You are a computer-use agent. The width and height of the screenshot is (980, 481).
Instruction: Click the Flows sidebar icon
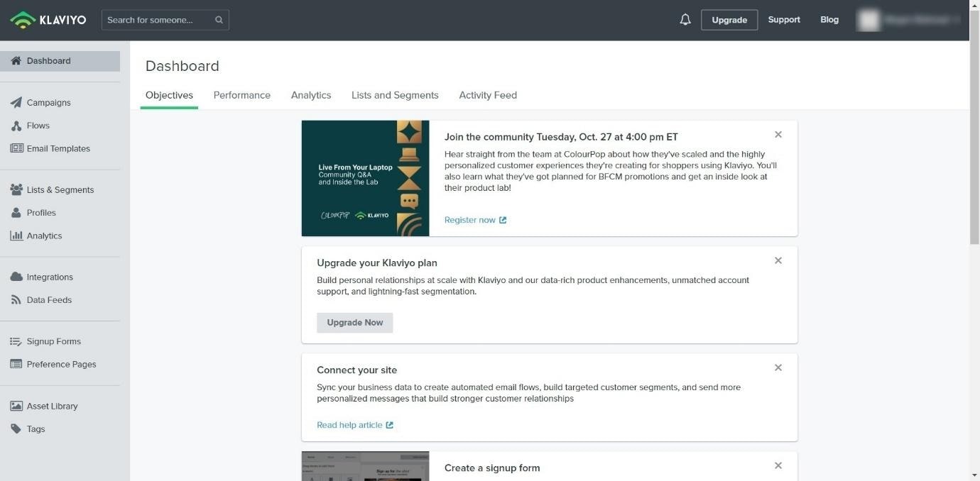click(x=16, y=126)
